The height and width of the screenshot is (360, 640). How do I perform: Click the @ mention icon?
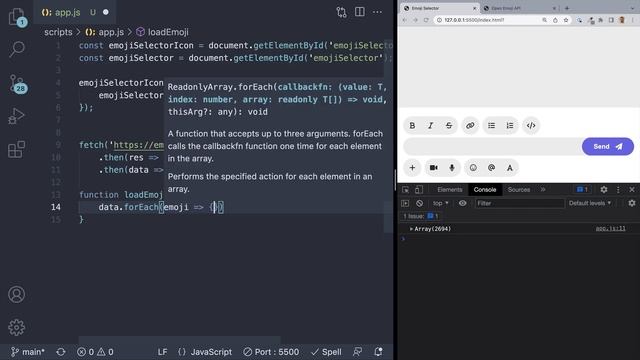click(x=491, y=168)
